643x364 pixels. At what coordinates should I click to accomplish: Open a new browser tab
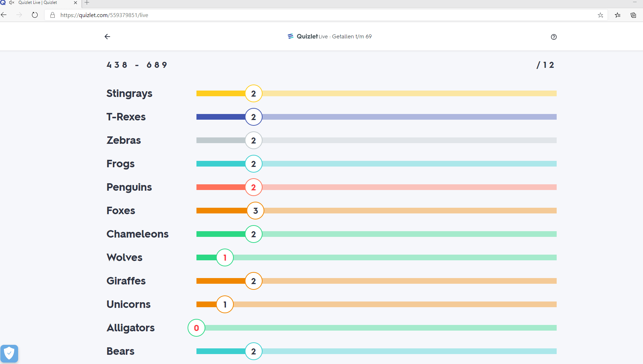pyautogui.click(x=87, y=2)
